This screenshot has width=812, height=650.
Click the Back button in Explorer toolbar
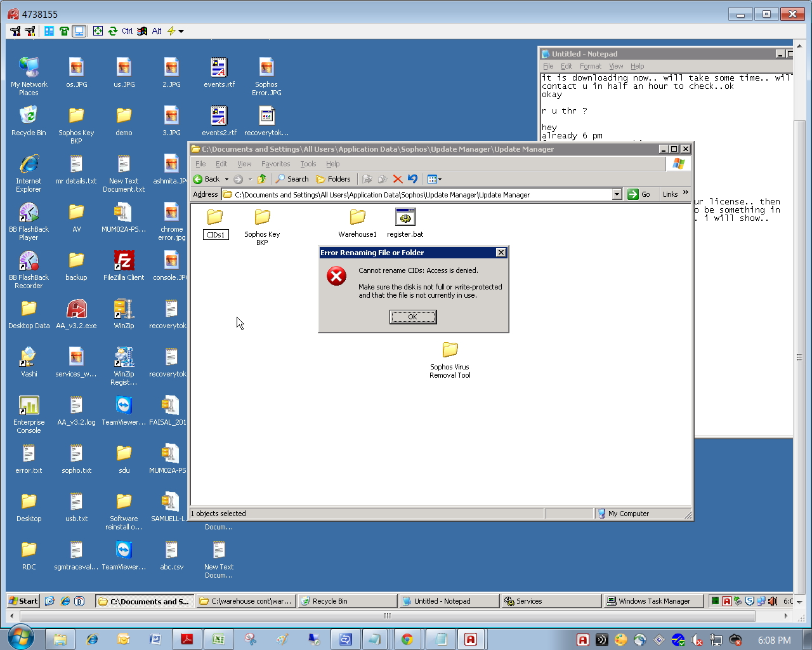coord(207,179)
